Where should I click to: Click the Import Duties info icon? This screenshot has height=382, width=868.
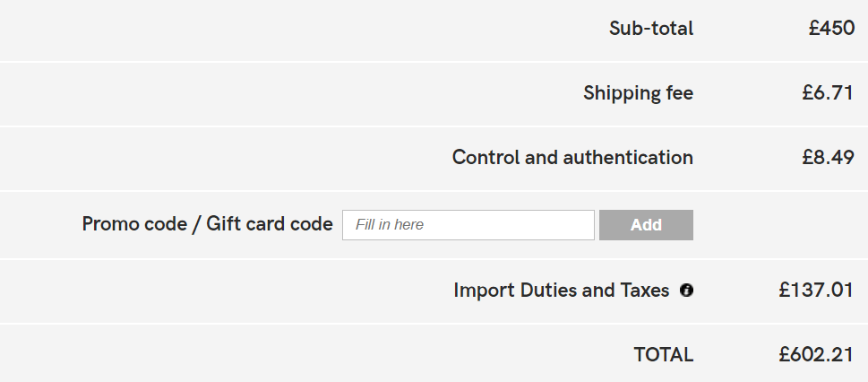pyautogui.click(x=686, y=291)
